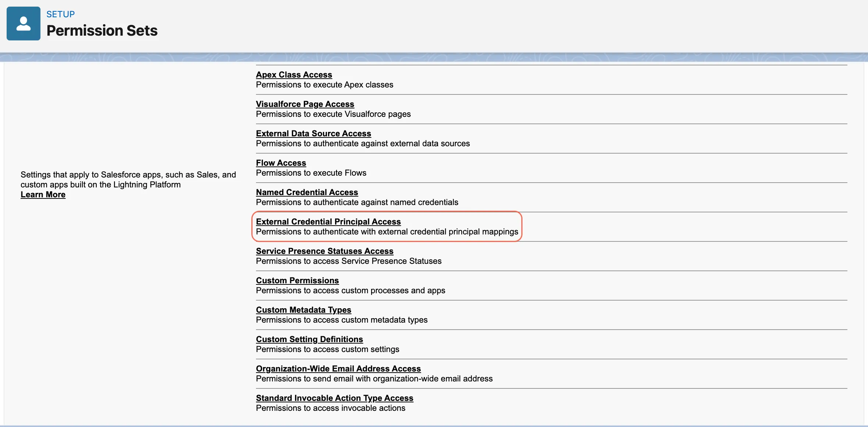This screenshot has height=427, width=868.
Task: Open Custom Metadata Types link
Action: (x=303, y=310)
